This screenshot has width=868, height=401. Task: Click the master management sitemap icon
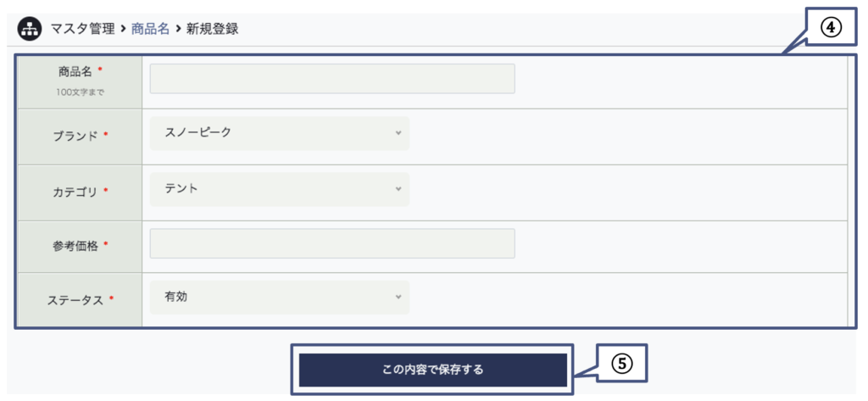coord(30,30)
